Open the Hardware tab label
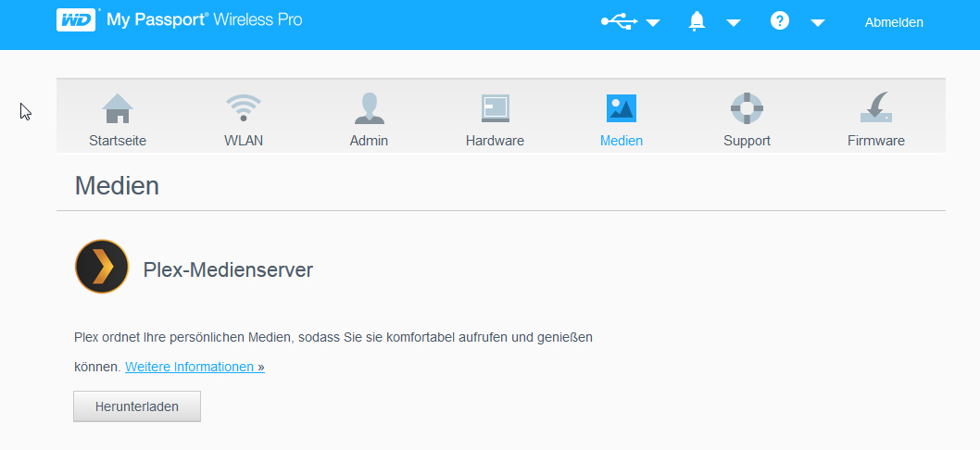The image size is (980, 450). point(495,141)
